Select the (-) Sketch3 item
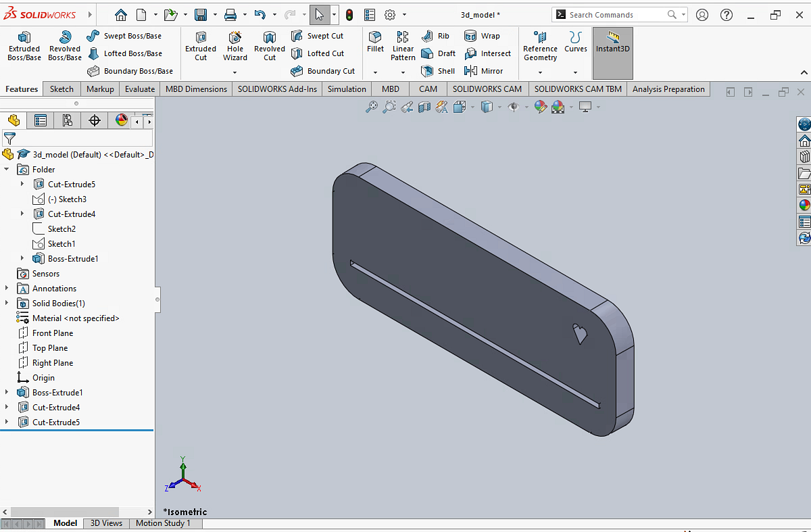Viewport: 811px width, 532px height. tap(59, 199)
